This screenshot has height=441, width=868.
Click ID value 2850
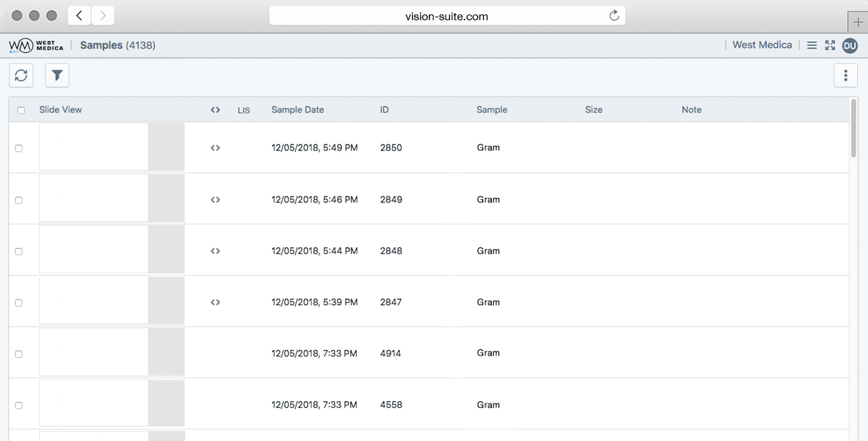tap(391, 147)
